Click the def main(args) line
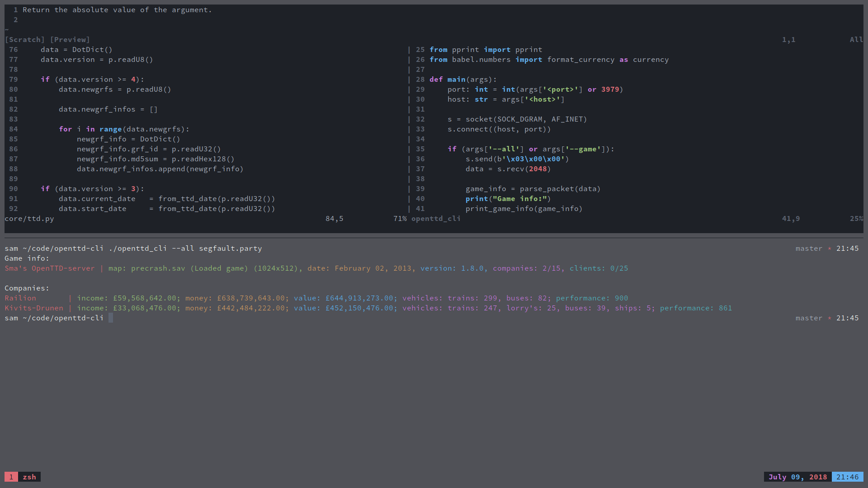This screenshot has height=488, width=868. [x=463, y=80]
